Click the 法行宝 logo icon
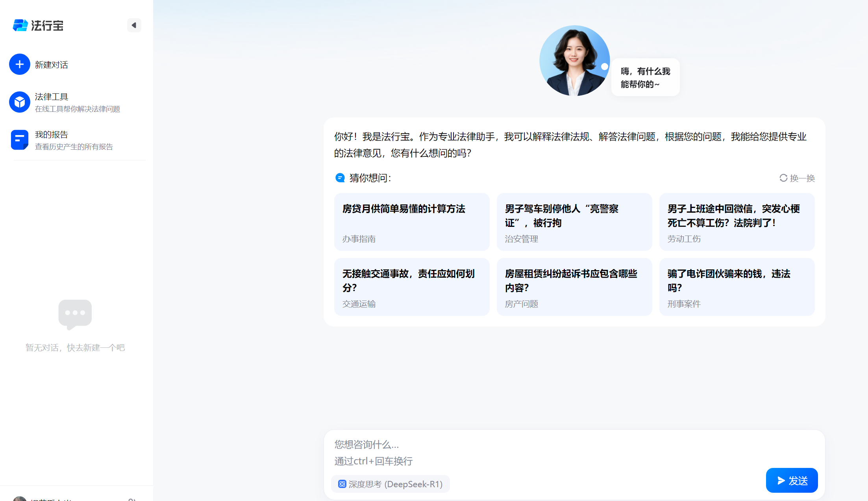868x501 pixels. tap(20, 25)
